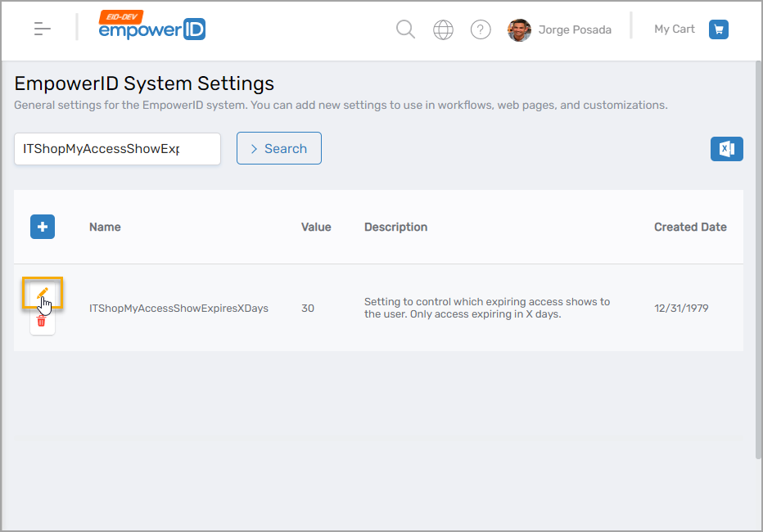Add a new system setting
763x532 pixels.
(42, 227)
